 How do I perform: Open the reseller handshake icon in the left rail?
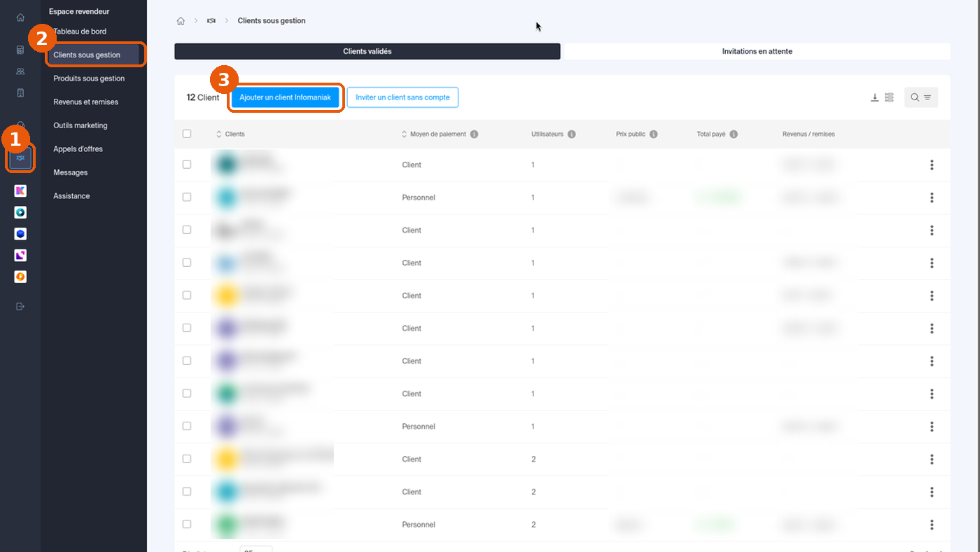point(20,158)
